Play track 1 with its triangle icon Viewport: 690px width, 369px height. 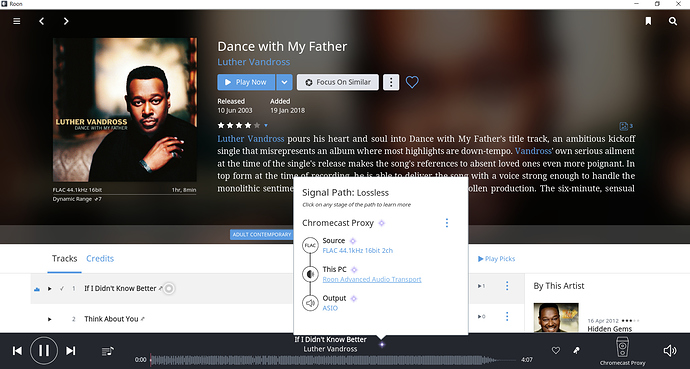[50, 289]
